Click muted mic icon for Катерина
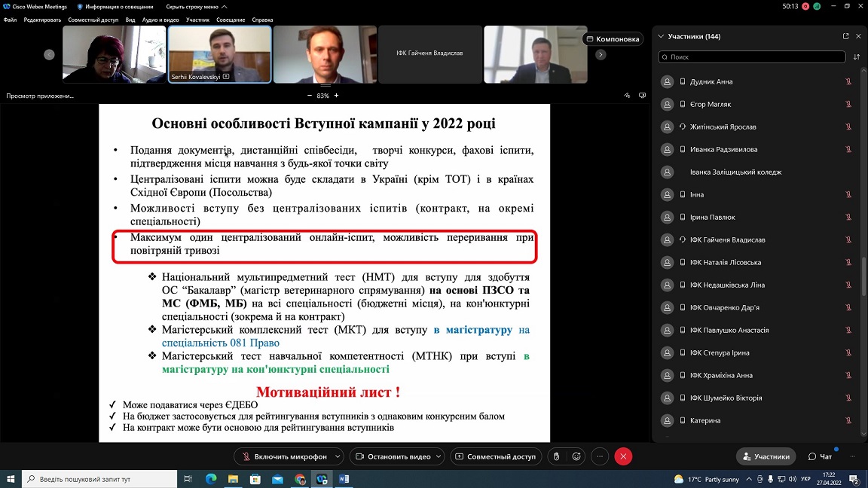 coord(848,420)
